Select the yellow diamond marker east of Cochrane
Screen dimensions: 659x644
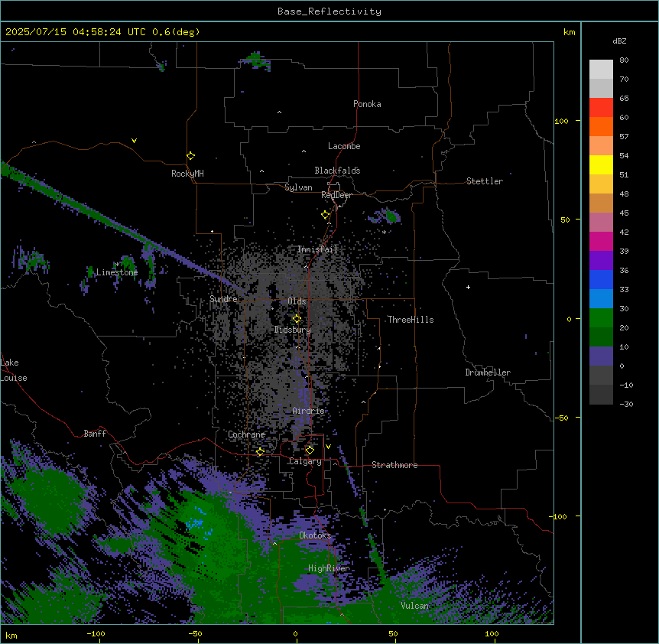coord(260,452)
